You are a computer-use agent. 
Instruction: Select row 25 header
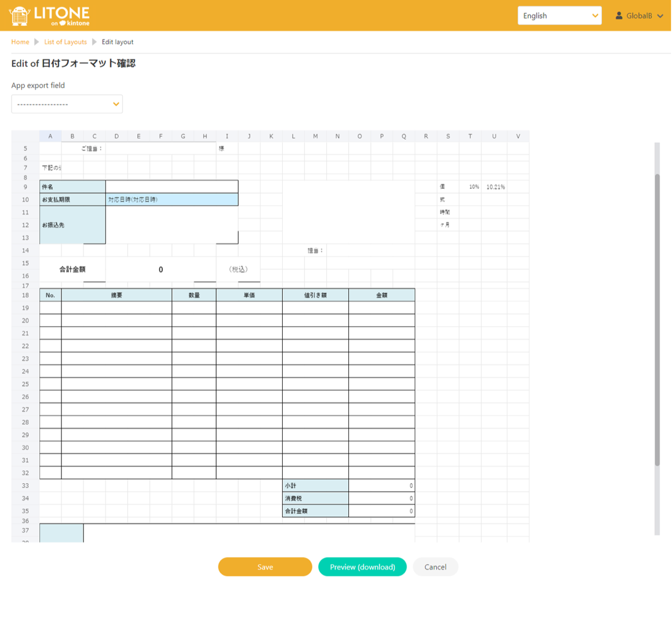(25, 384)
